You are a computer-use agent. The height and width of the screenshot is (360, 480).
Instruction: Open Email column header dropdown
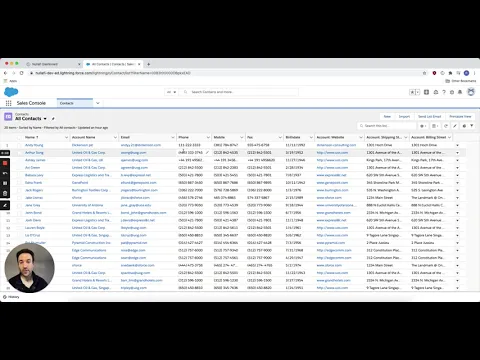(173, 137)
